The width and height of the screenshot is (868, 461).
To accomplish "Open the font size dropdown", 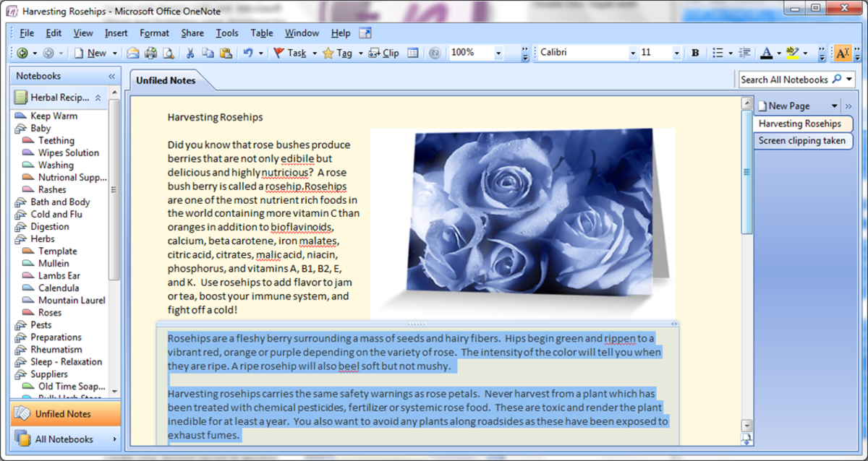I will click(676, 53).
